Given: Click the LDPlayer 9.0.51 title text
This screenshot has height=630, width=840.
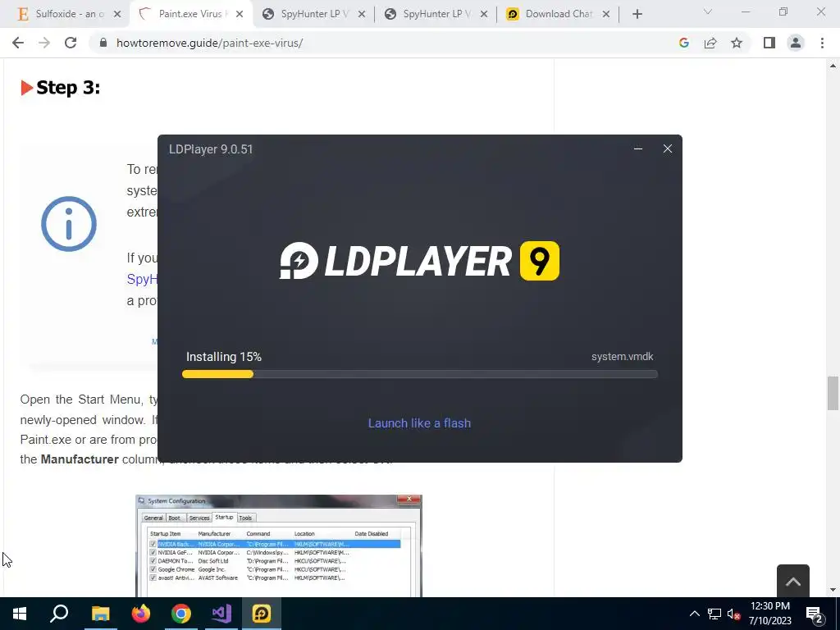Looking at the screenshot, I should pos(211,149).
